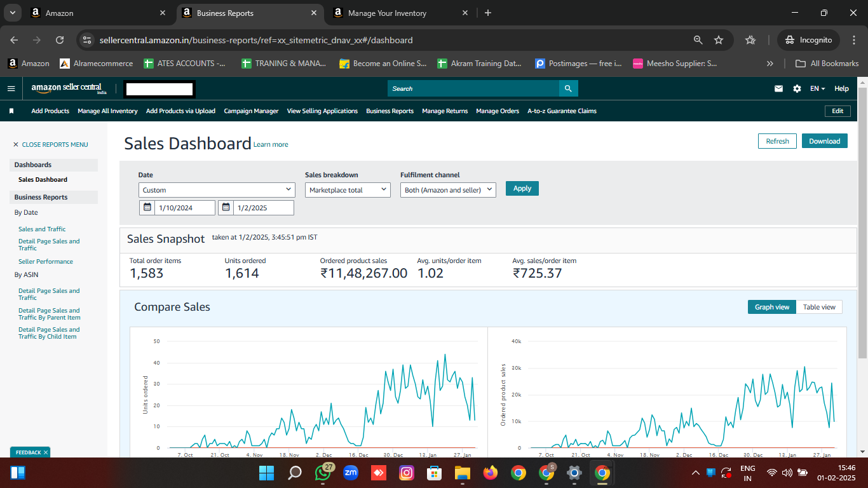Collapse the reports menu via Close Reports Menu
The width and height of the screenshot is (868, 488).
click(x=50, y=144)
